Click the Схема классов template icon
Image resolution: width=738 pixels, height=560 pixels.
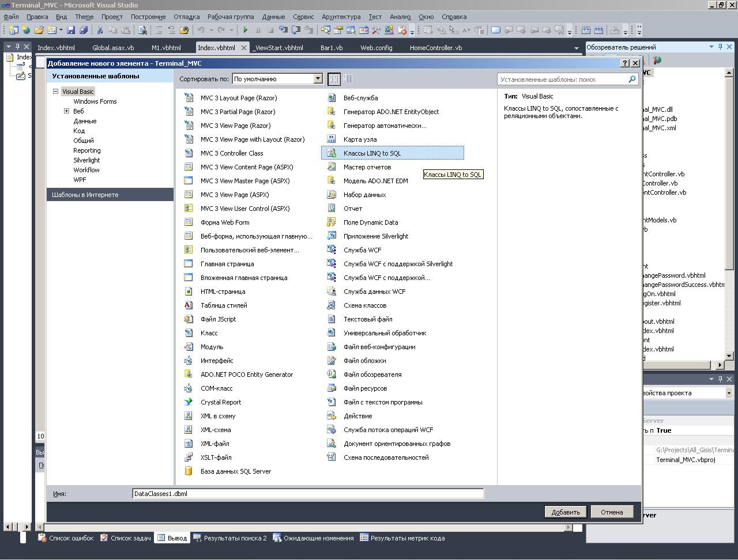(331, 305)
